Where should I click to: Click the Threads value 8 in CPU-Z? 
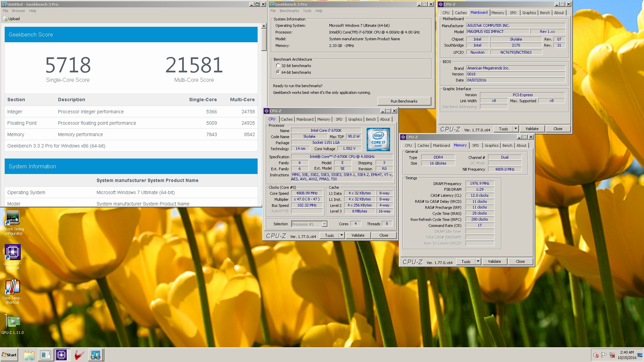pyautogui.click(x=387, y=224)
